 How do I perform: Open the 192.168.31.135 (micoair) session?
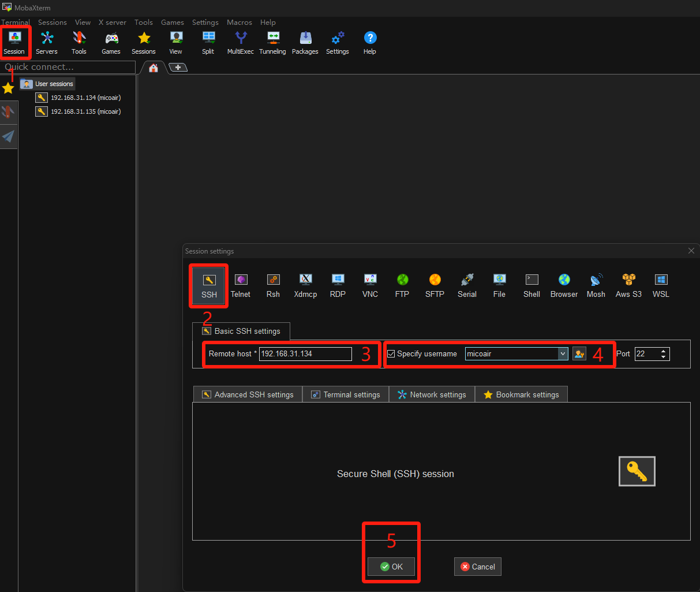[x=85, y=111]
